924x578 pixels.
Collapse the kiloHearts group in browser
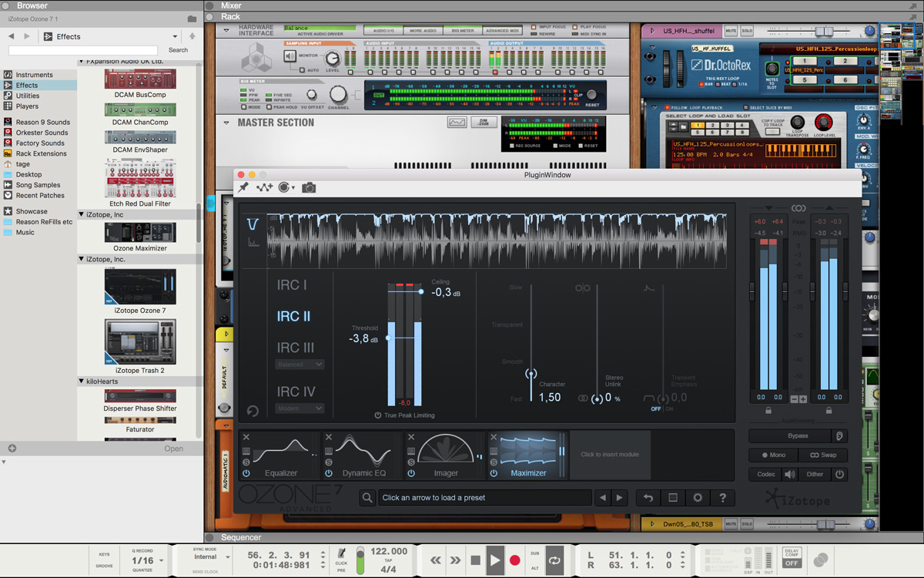click(x=82, y=381)
